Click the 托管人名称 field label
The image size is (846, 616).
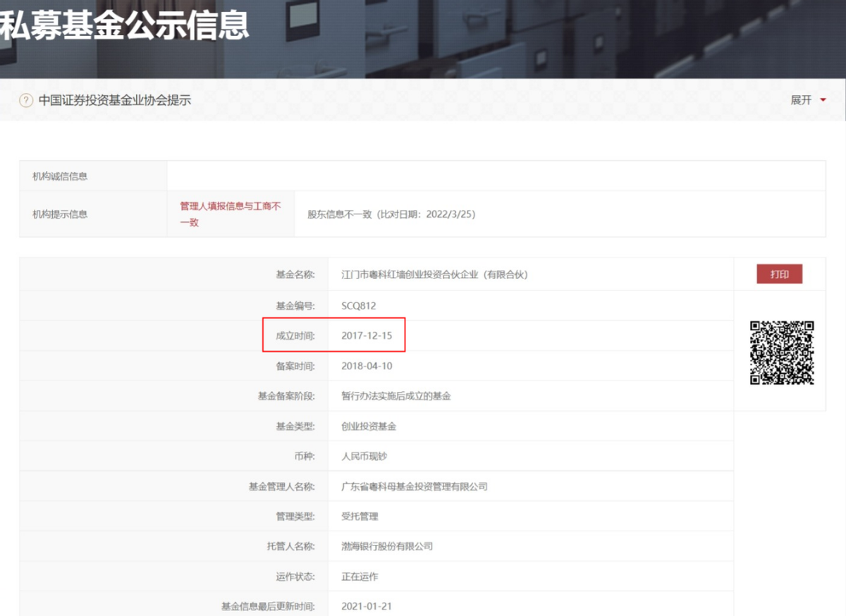click(291, 546)
